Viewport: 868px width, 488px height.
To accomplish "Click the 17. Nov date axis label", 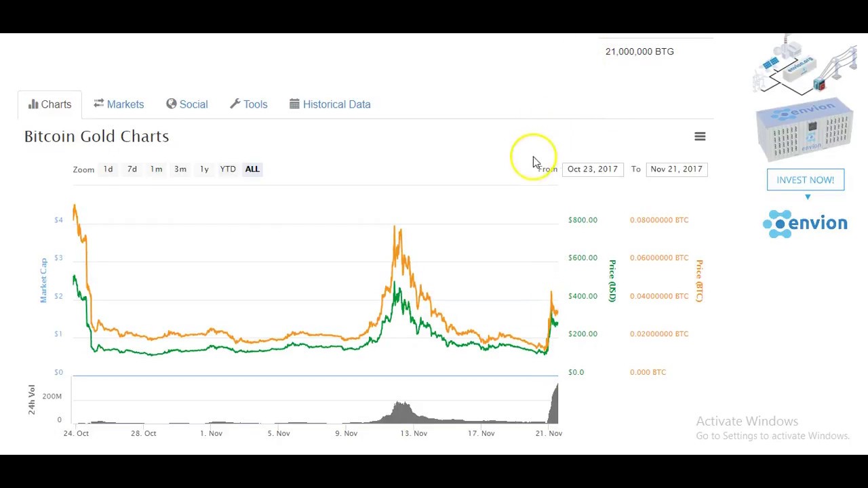I will pyautogui.click(x=481, y=433).
